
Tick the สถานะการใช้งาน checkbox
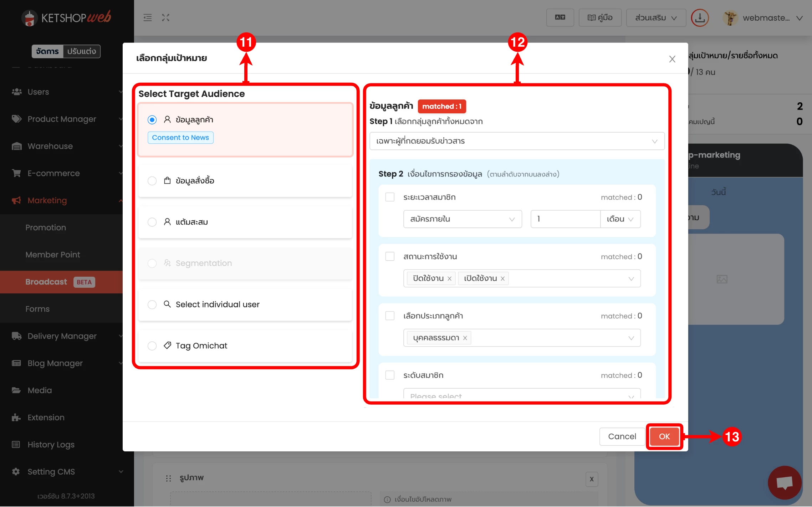(390, 257)
